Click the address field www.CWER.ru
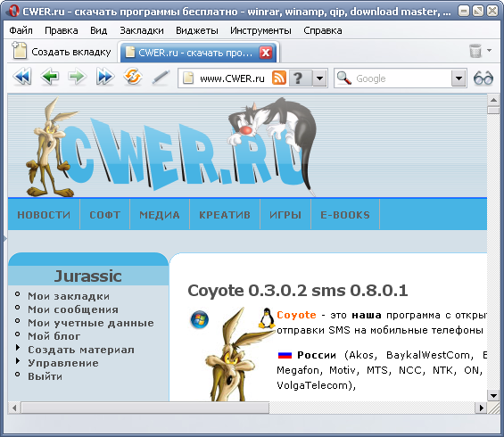Viewport: 504px width, 437px height. (x=232, y=78)
